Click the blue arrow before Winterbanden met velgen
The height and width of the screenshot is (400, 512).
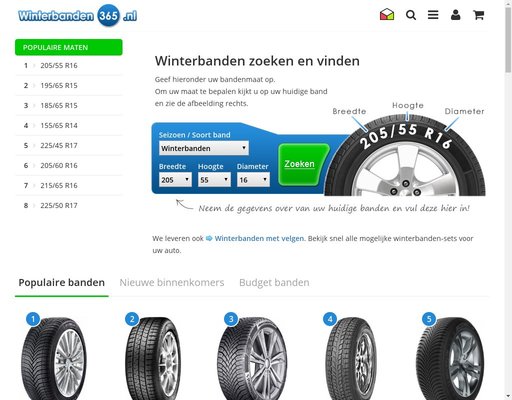209,238
